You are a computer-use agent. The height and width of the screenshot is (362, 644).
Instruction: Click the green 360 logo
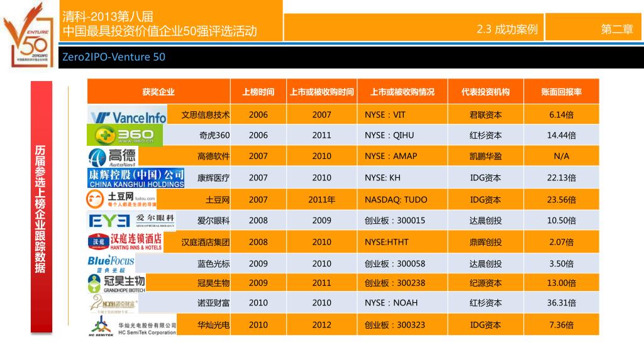pos(125,134)
